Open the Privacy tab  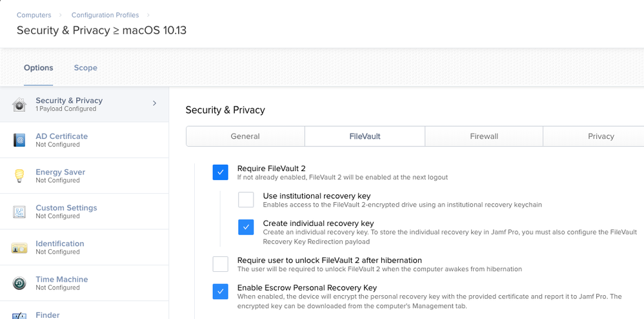pos(601,136)
